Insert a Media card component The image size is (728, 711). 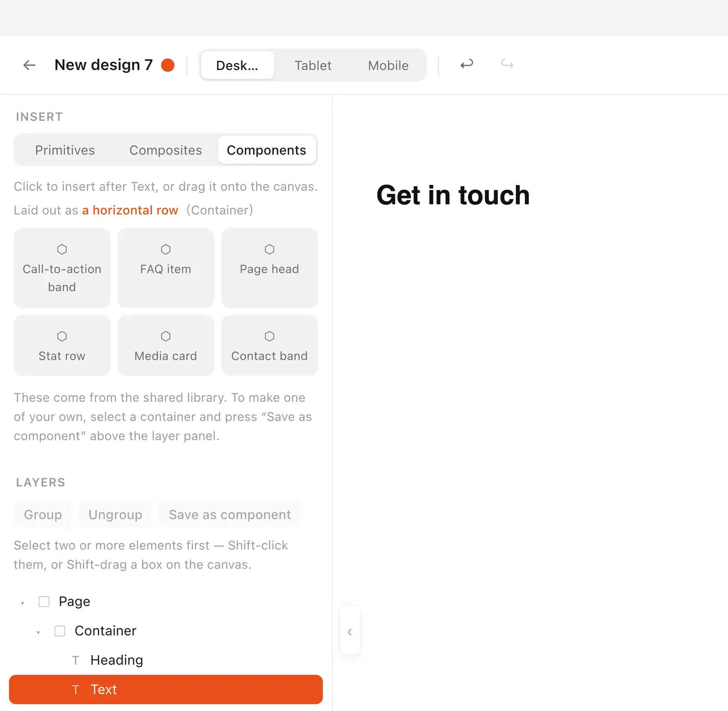[x=166, y=345]
